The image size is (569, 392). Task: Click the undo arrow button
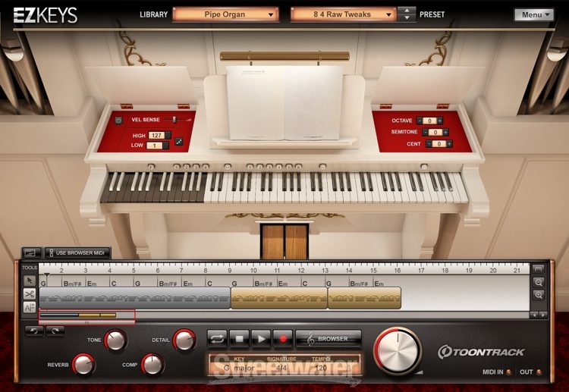coord(34,331)
